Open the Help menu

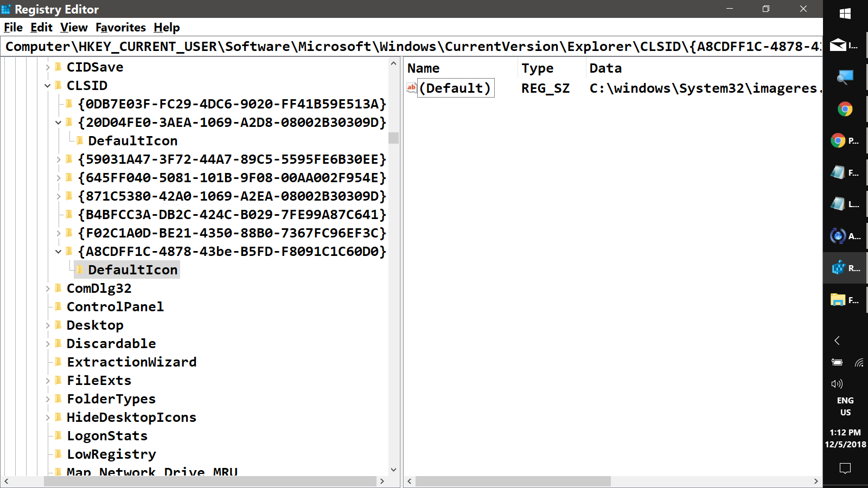[x=167, y=28]
